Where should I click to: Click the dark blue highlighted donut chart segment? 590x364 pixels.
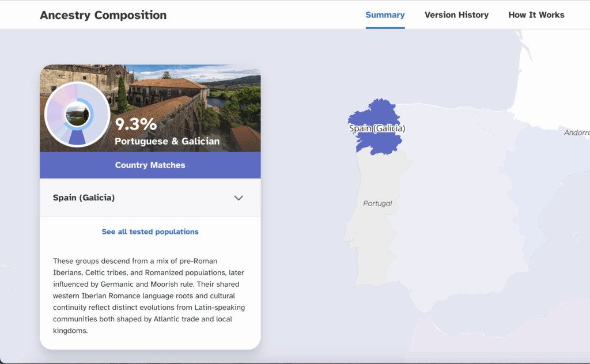coord(77,137)
